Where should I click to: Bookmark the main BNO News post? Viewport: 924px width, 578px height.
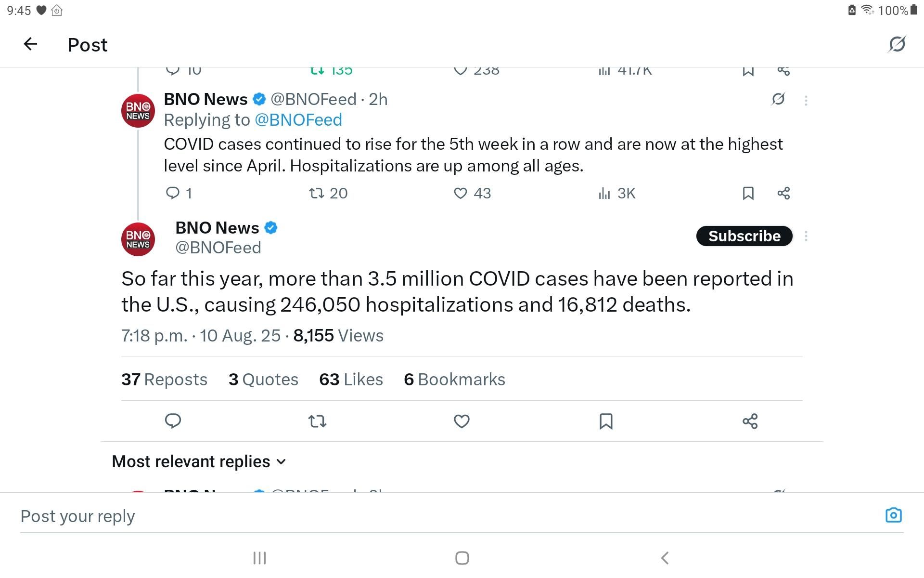[x=606, y=421]
